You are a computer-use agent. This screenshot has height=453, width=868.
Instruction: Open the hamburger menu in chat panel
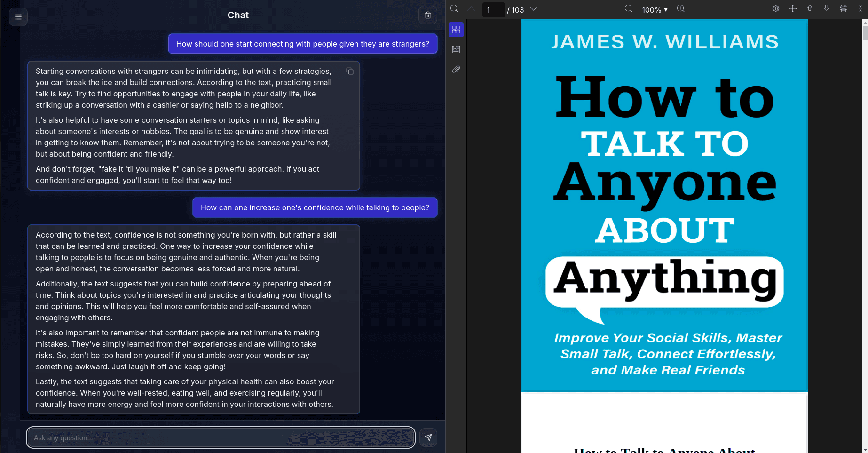18,17
